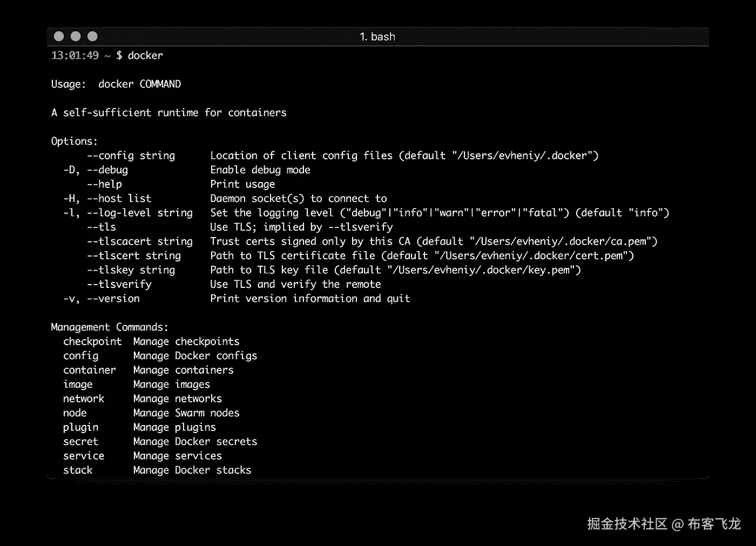
Task: Click the third zoom window dot
Action: [x=93, y=36]
